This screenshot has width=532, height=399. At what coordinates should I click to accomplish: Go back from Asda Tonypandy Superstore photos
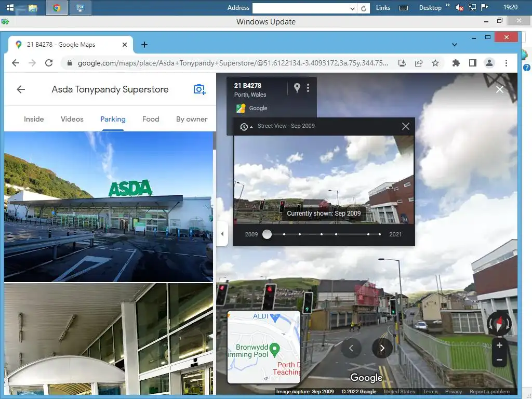21,89
